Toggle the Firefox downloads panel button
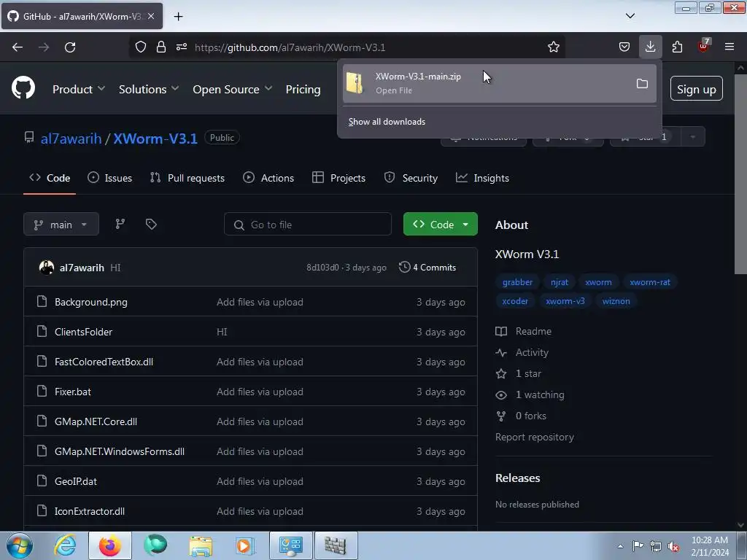The height and width of the screenshot is (560, 747). (x=650, y=47)
